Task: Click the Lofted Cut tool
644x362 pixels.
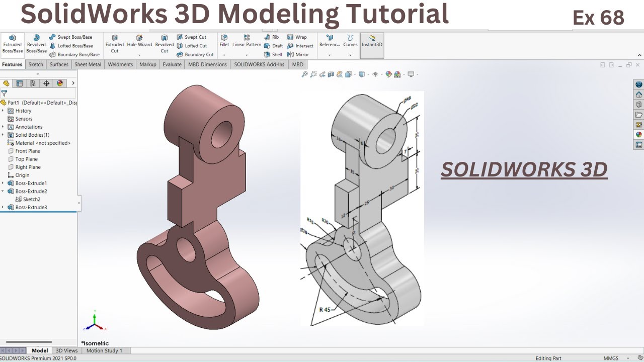Action: 192,46
